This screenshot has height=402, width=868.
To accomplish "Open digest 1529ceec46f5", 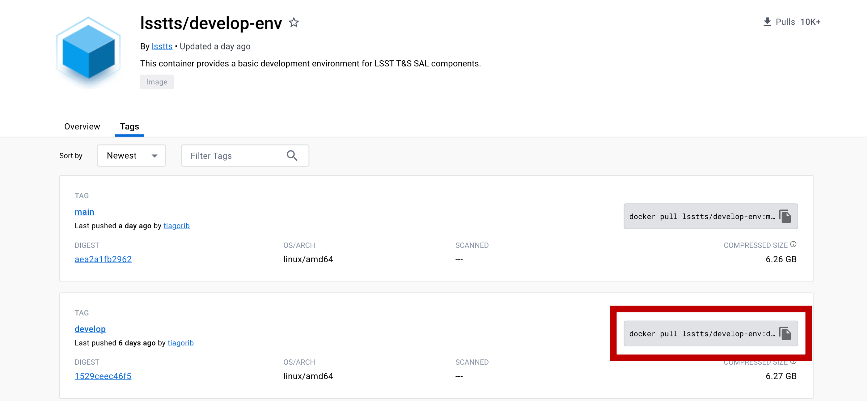I will 103,376.
